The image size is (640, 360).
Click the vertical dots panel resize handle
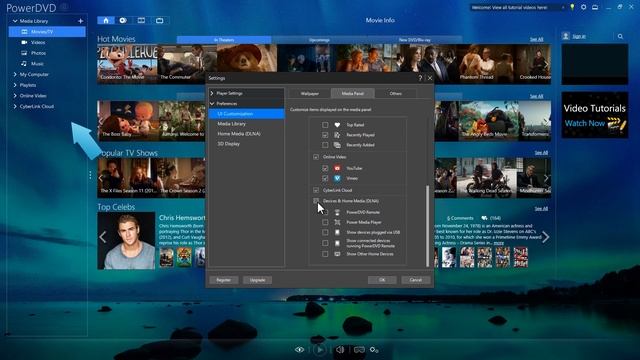coord(90,175)
